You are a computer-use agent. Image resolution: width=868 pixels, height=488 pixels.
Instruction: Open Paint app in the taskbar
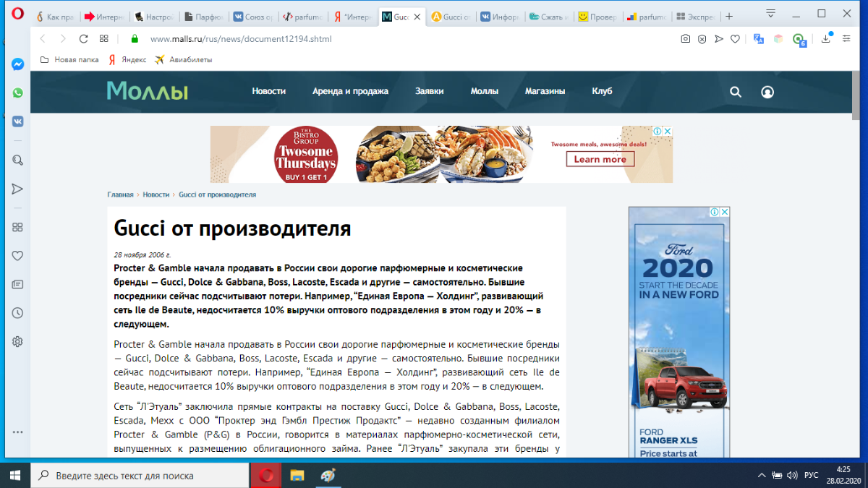pyautogui.click(x=329, y=476)
